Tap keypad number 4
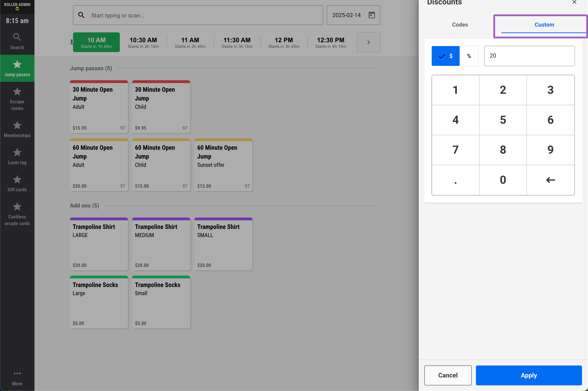The width and height of the screenshot is (588, 391). coord(455,120)
